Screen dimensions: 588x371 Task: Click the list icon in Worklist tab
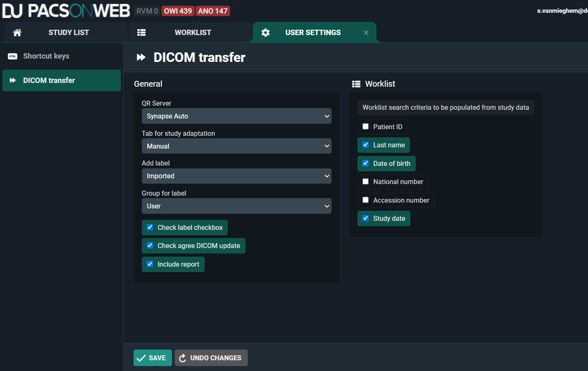[x=141, y=33]
